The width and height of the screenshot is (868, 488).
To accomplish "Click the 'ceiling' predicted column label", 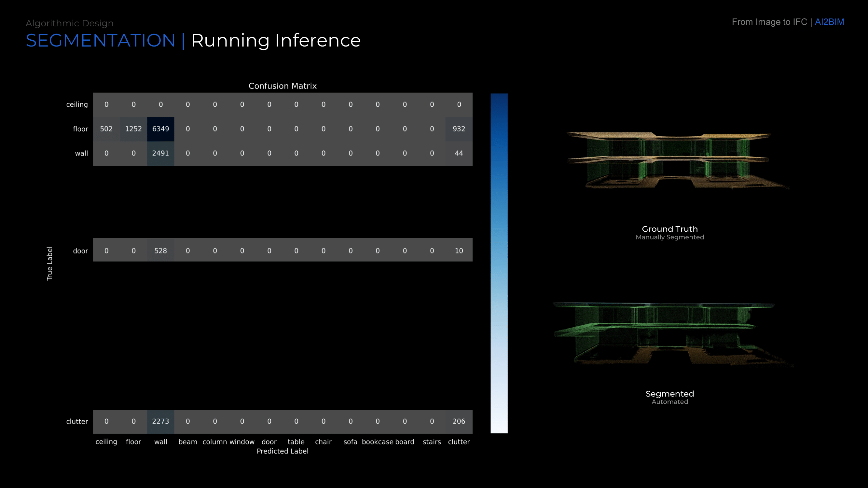I will (x=106, y=442).
